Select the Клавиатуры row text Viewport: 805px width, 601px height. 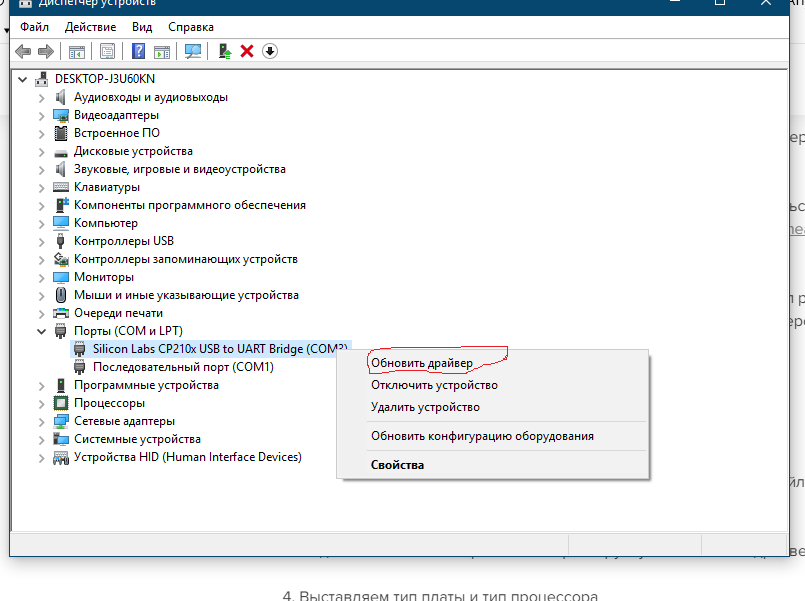[107, 187]
